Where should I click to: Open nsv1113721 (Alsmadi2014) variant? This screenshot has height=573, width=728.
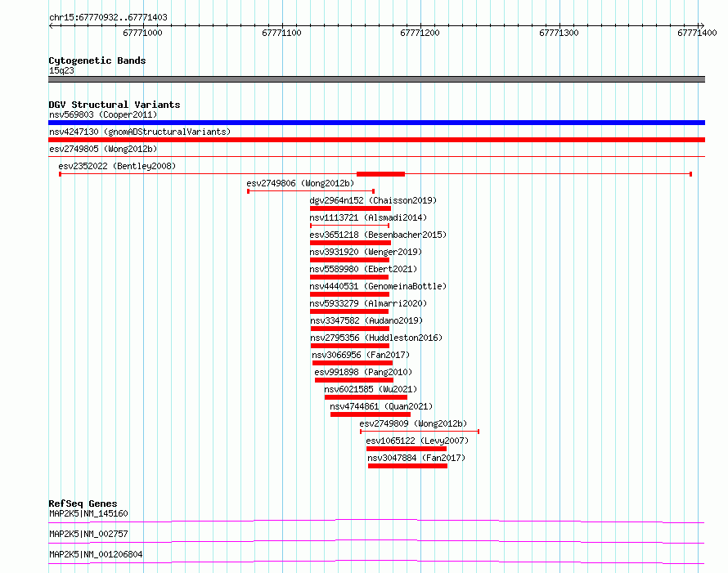tap(368, 217)
